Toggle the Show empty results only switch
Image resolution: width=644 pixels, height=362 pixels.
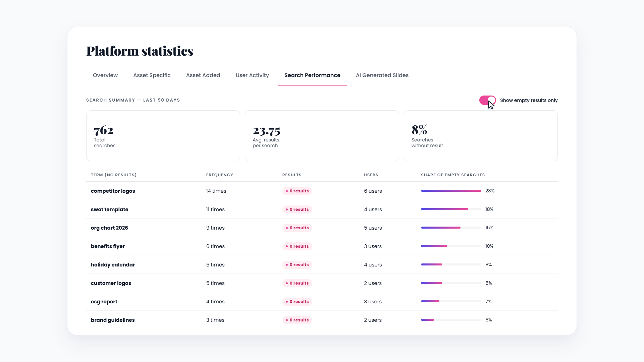487,100
